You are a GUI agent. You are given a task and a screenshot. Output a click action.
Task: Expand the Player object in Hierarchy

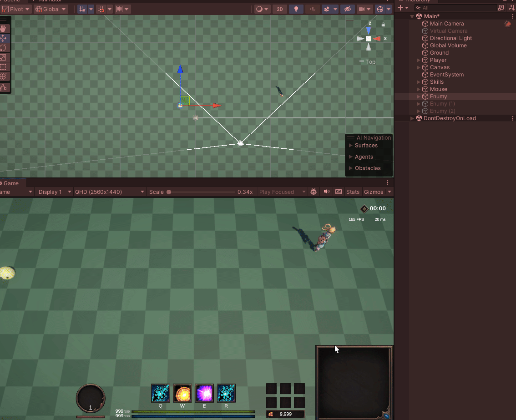418,60
